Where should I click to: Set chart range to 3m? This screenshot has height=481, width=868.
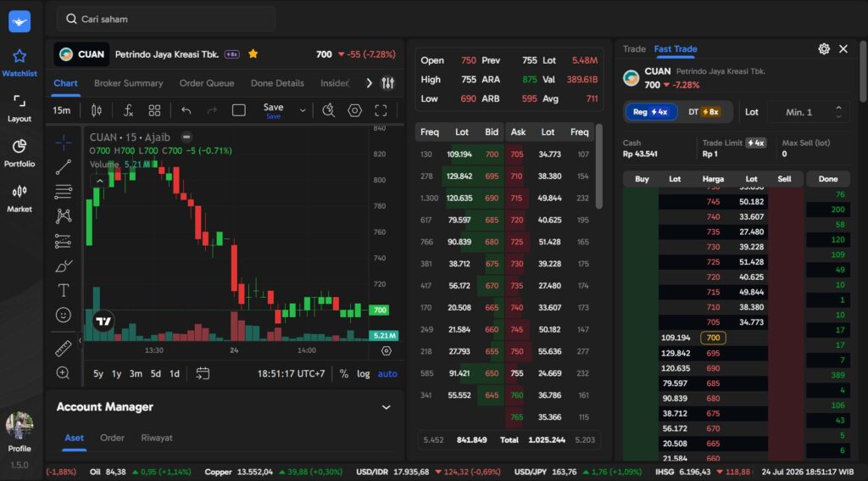click(136, 373)
